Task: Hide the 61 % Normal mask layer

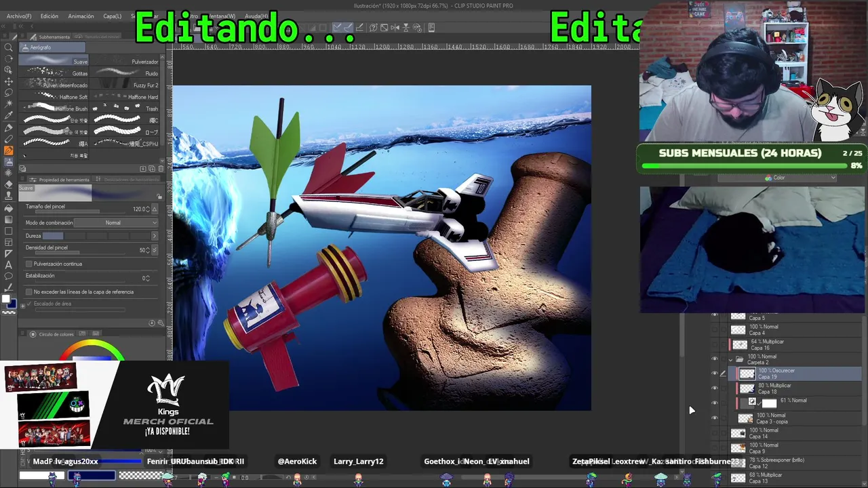Action: point(714,403)
